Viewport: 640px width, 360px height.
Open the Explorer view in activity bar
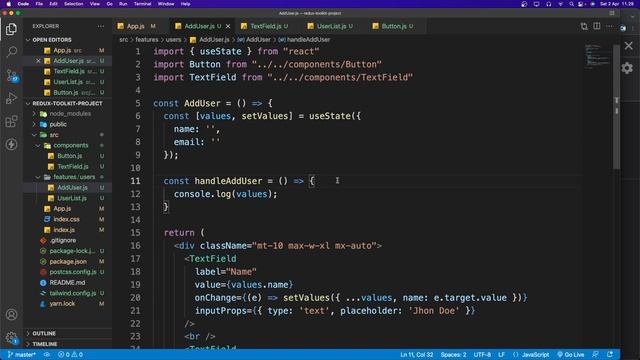[x=11, y=29]
